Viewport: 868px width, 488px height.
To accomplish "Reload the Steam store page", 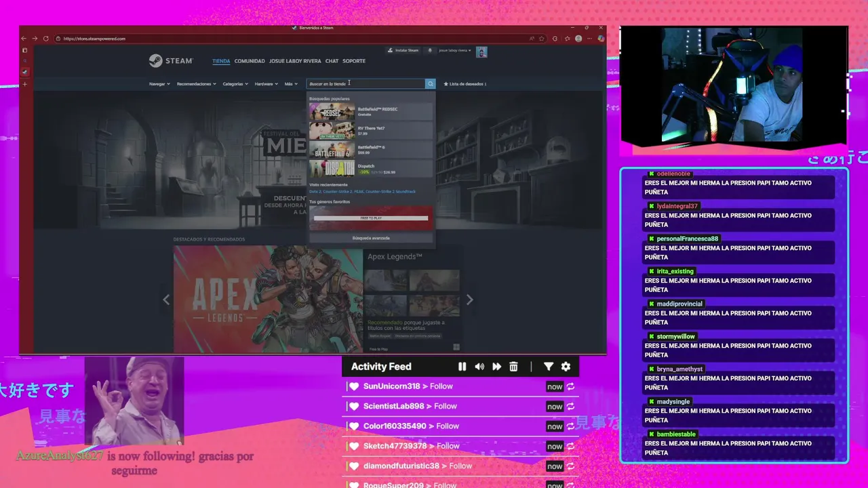I will 46,39.
